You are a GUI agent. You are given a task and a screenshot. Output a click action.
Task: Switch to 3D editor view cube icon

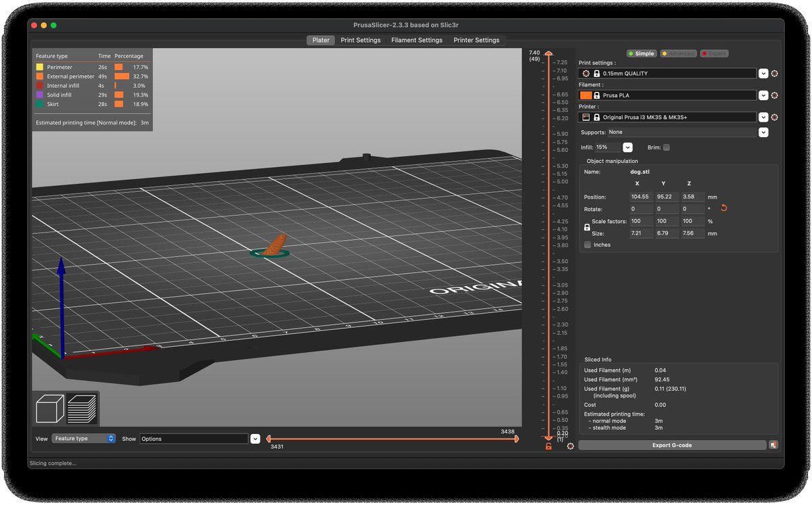tap(50, 409)
